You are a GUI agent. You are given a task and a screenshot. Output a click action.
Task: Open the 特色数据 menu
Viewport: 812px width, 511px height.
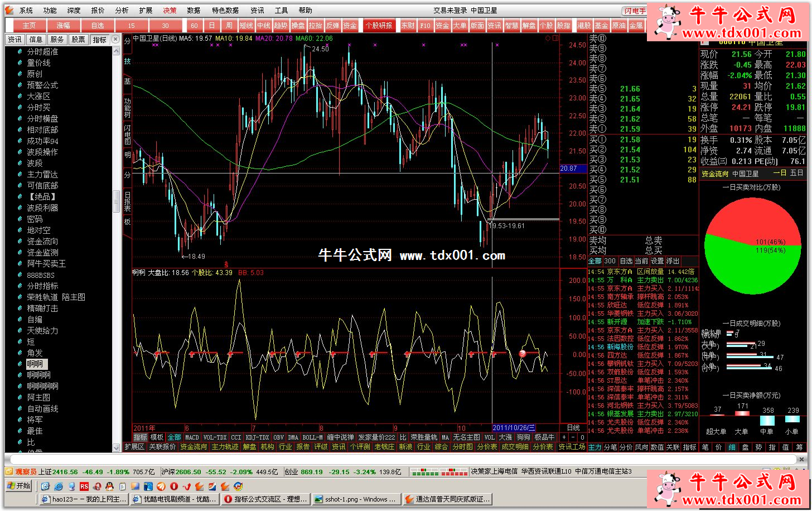click(225, 10)
